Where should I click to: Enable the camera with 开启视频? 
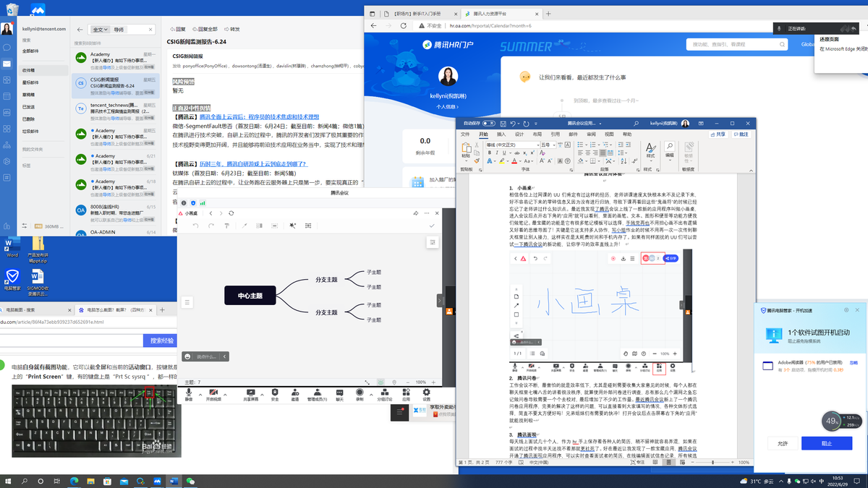[213, 395]
